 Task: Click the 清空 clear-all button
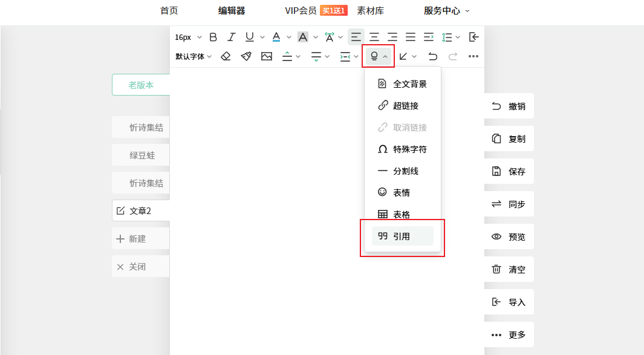point(509,269)
